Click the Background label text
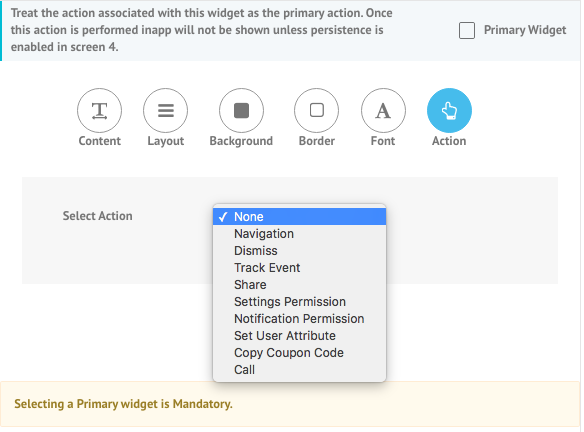The image size is (584, 432). 241,141
